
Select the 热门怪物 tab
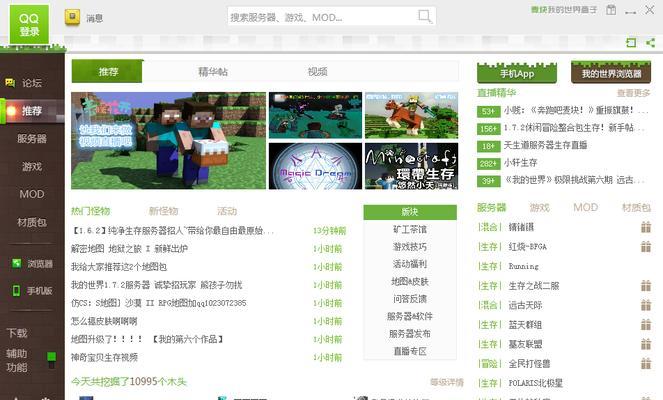coord(90,211)
